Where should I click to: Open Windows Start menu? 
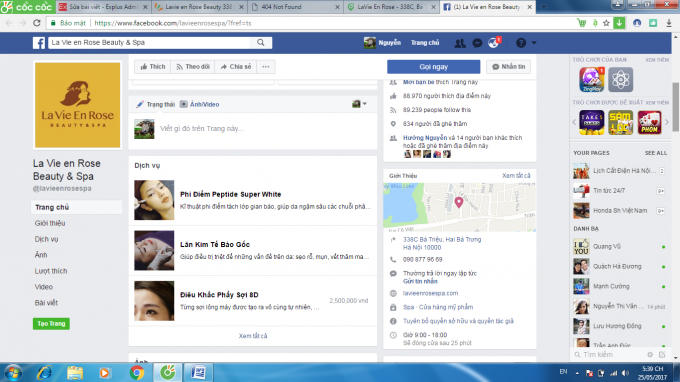13,373
